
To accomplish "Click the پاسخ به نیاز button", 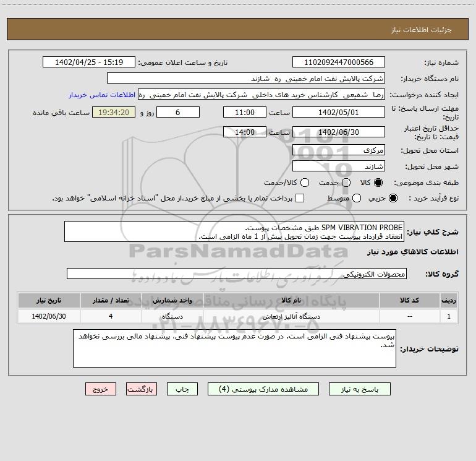I will [359, 389].
